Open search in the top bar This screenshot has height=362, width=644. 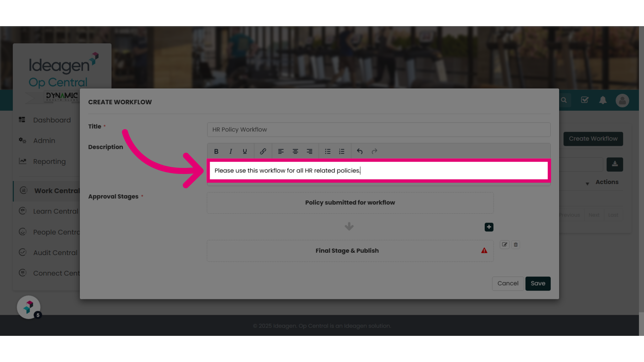point(564,100)
